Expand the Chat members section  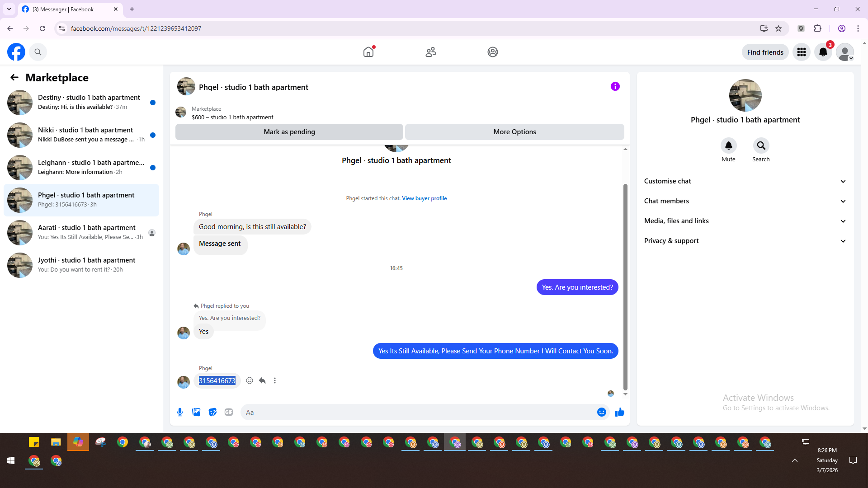pos(745,201)
